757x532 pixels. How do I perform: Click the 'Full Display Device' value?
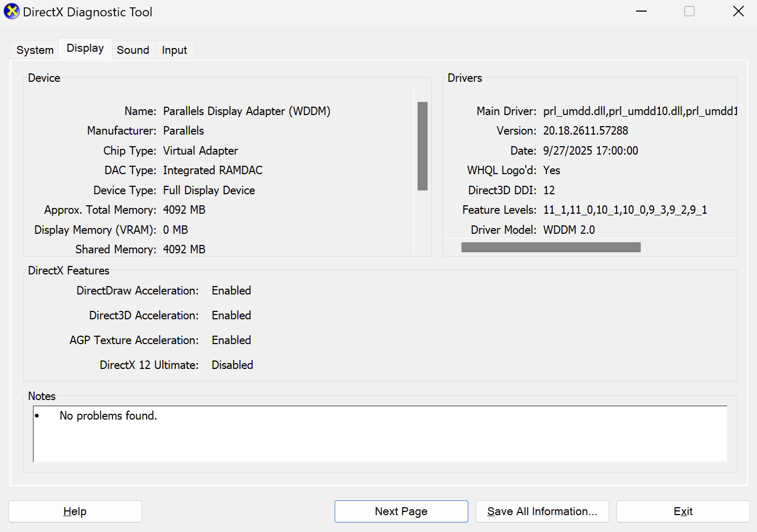209,191
